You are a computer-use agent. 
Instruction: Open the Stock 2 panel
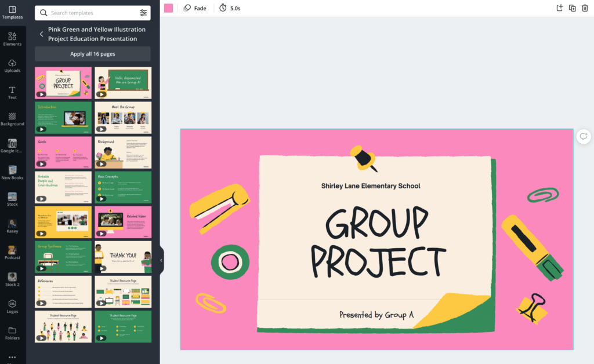point(12,280)
